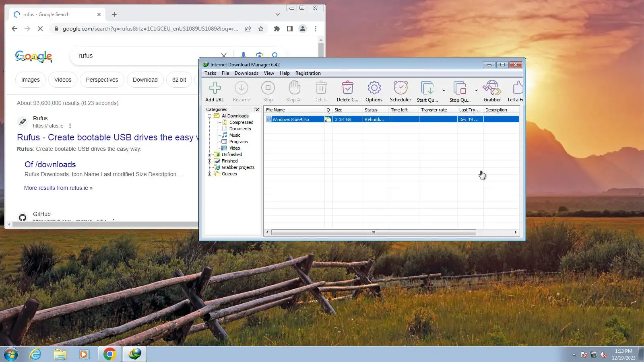Open the Tasks menu in IDM
This screenshot has width=644, height=362.
pos(210,73)
